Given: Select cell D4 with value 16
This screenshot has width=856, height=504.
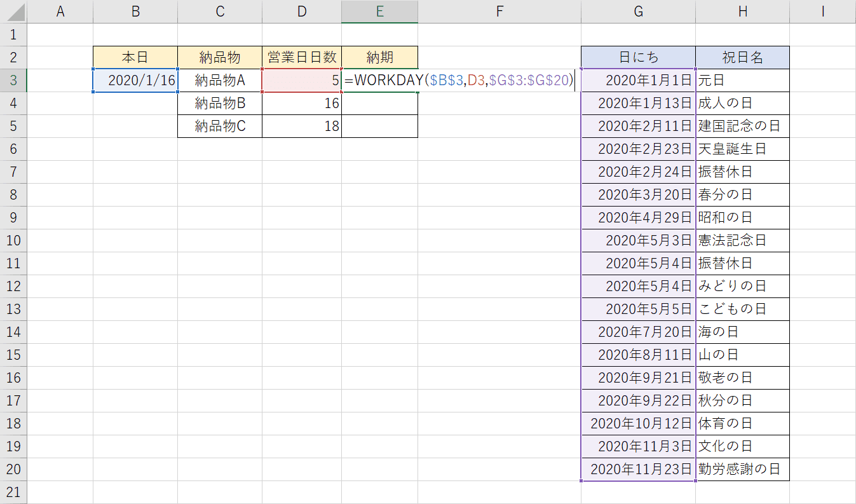Looking at the screenshot, I should pos(302,103).
